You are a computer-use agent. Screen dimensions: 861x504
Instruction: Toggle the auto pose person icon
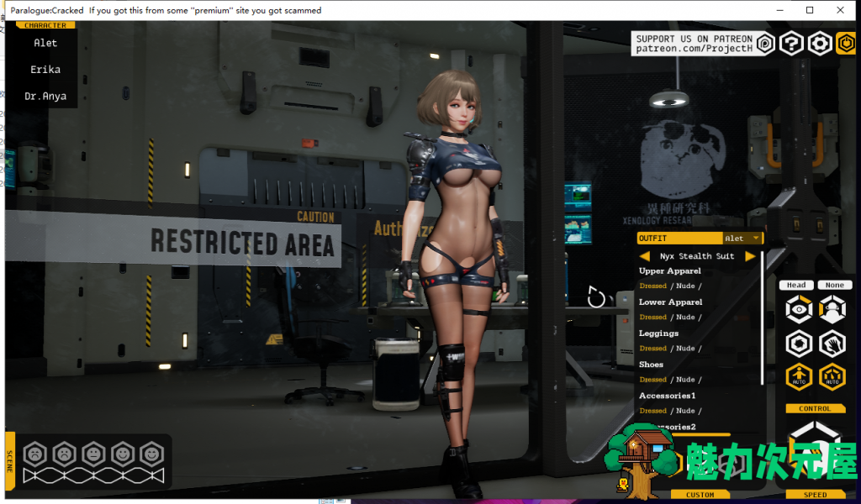coord(799,377)
